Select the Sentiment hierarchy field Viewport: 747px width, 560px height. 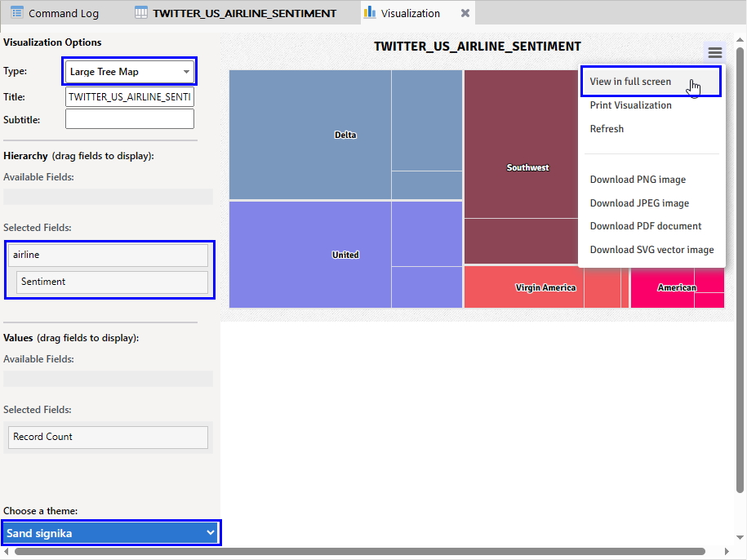112,282
